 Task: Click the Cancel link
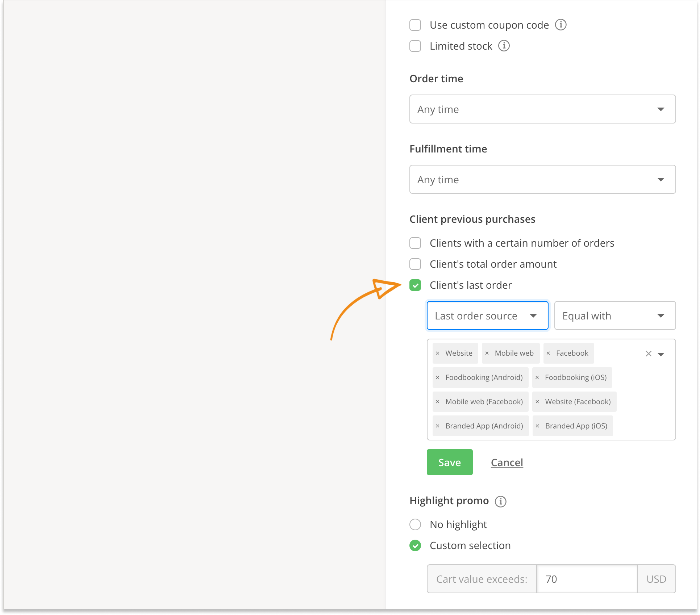click(507, 463)
